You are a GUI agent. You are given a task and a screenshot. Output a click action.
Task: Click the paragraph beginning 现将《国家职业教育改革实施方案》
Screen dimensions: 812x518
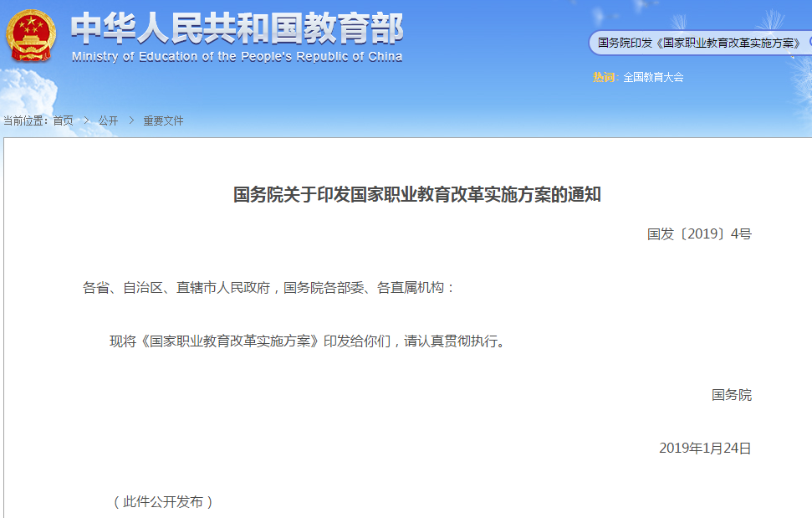coord(309,341)
